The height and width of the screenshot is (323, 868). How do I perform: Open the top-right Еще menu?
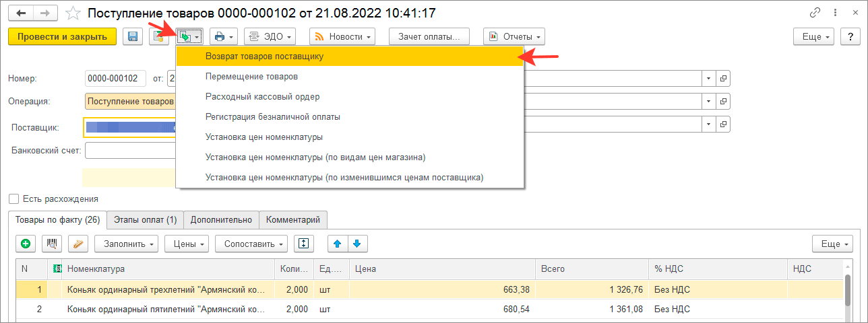(815, 36)
